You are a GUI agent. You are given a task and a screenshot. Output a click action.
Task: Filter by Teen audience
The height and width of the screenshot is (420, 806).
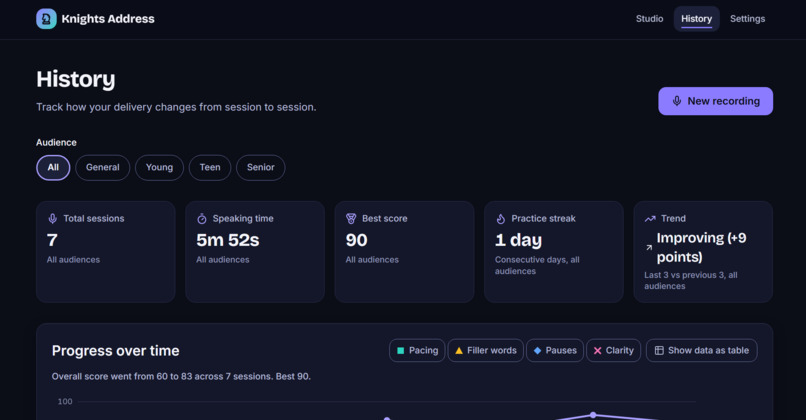(x=210, y=168)
